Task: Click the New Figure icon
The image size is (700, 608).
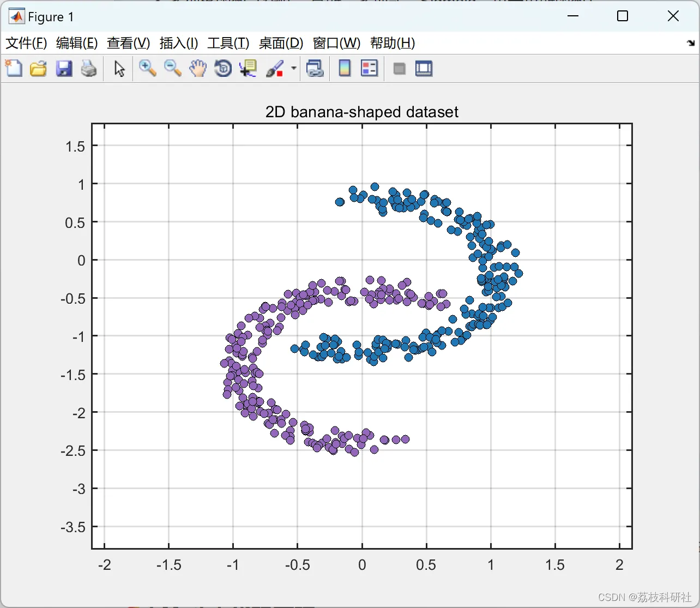Action: (14, 69)
